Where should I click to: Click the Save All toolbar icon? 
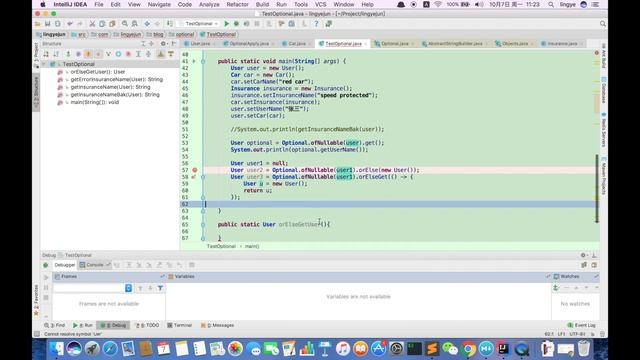pos(47,24)
